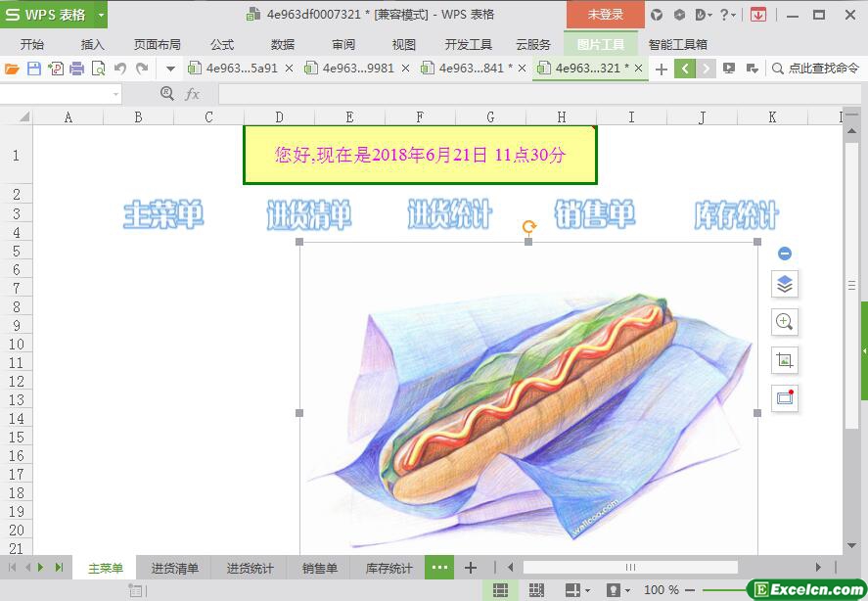Select the 库存统计 sheet tab
This screenshot has height=601, width=868.
point(388,569)
